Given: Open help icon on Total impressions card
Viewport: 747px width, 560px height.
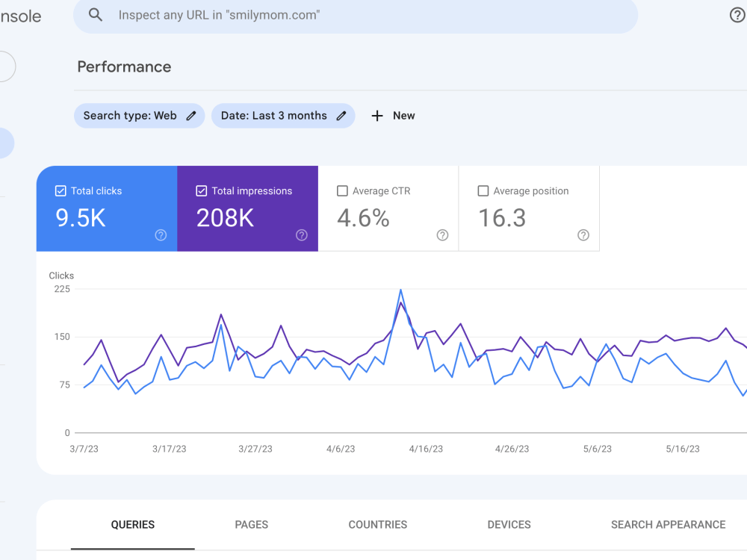Looking at the screenshot, I should (302, 234).
